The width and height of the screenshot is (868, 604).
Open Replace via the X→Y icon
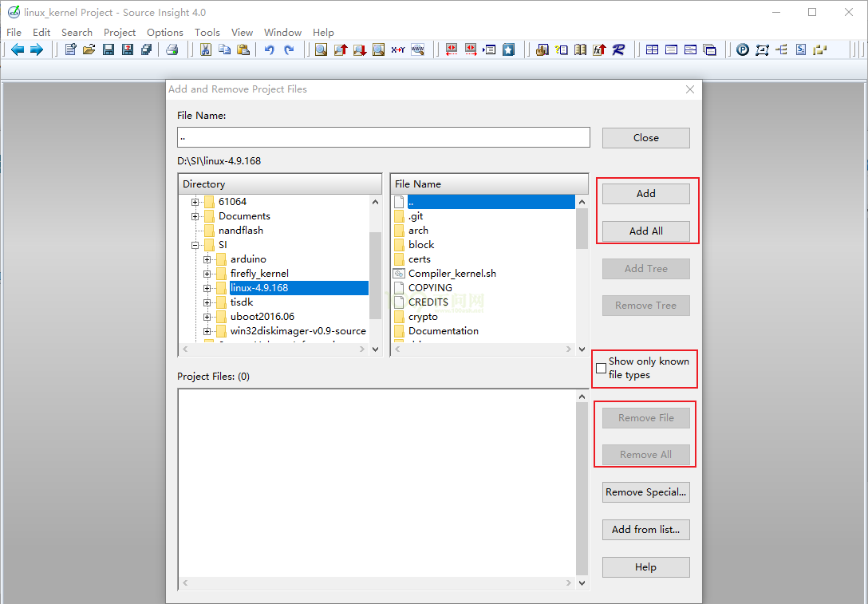(398, 49)
